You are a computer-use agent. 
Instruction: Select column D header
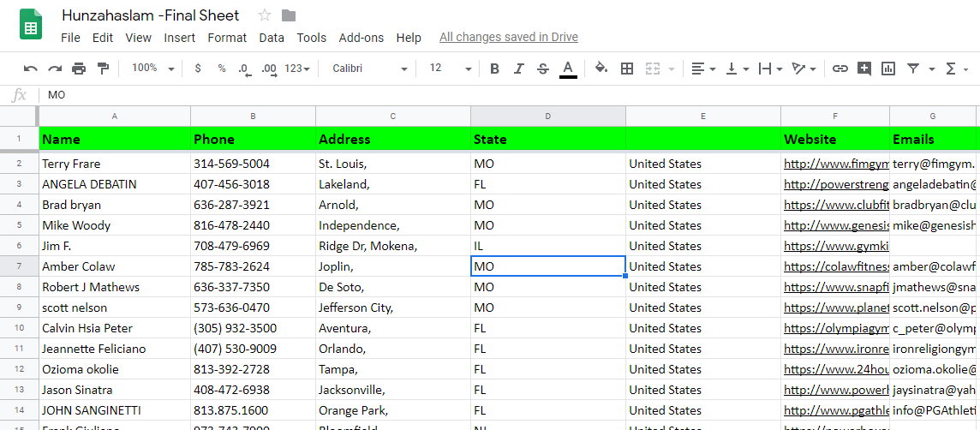(x=548, y=116)
